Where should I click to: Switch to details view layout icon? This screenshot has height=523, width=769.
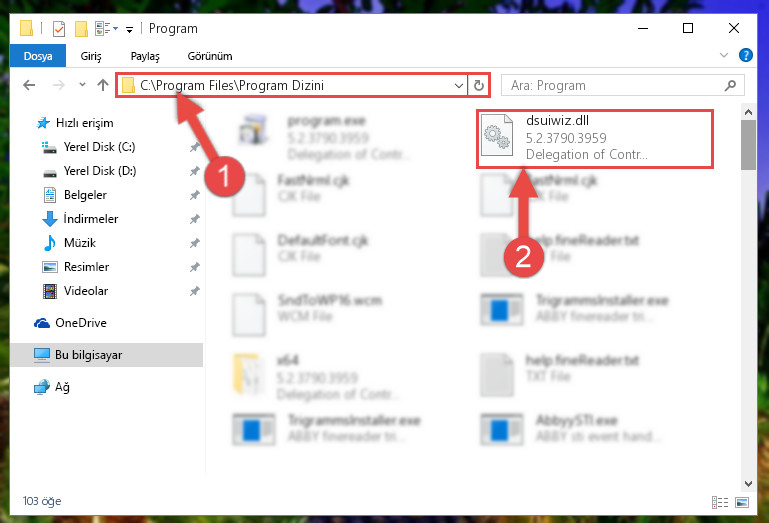click(719, 502)
